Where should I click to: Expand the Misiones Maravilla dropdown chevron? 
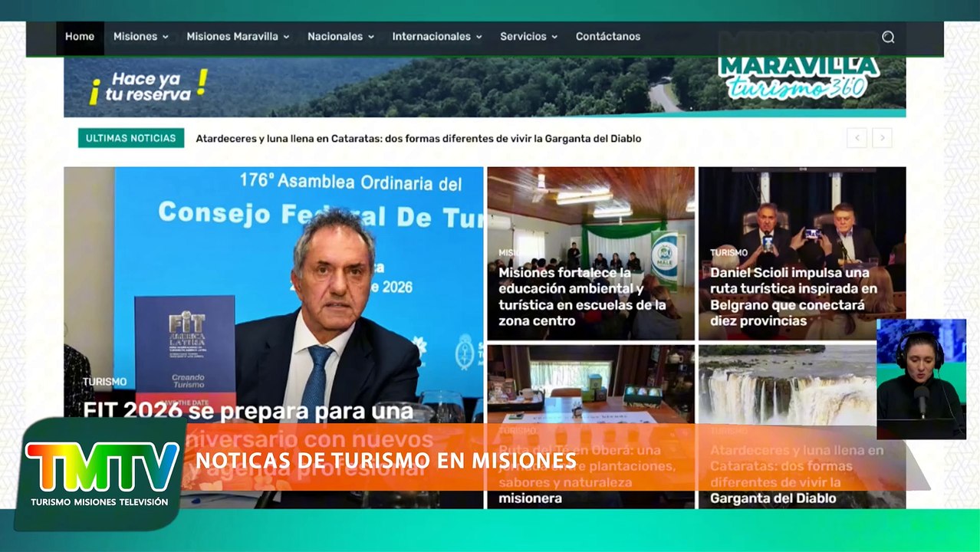tap(286, 37)
